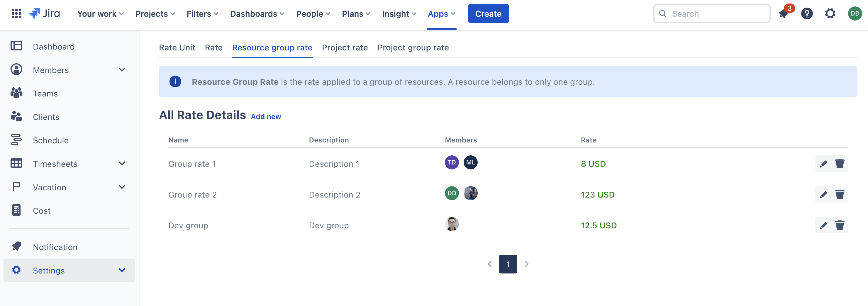868x306 pixels.
Task: Switch to the Rate tab
Action: pyautogui.click(x=214, y=47)
